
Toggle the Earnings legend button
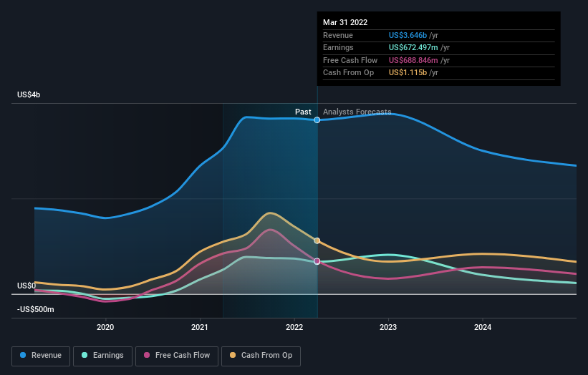tap(102, 356)
